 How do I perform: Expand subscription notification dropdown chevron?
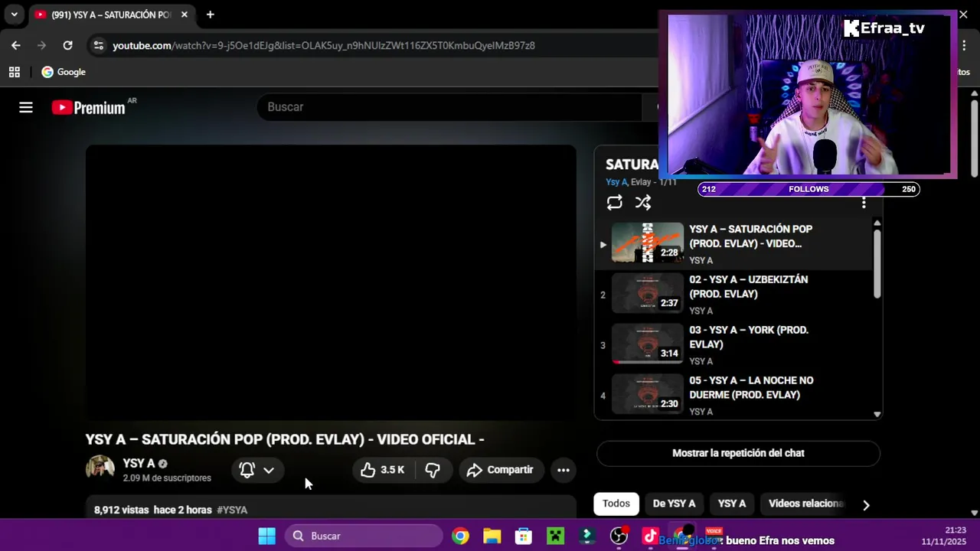pos(269,470)
